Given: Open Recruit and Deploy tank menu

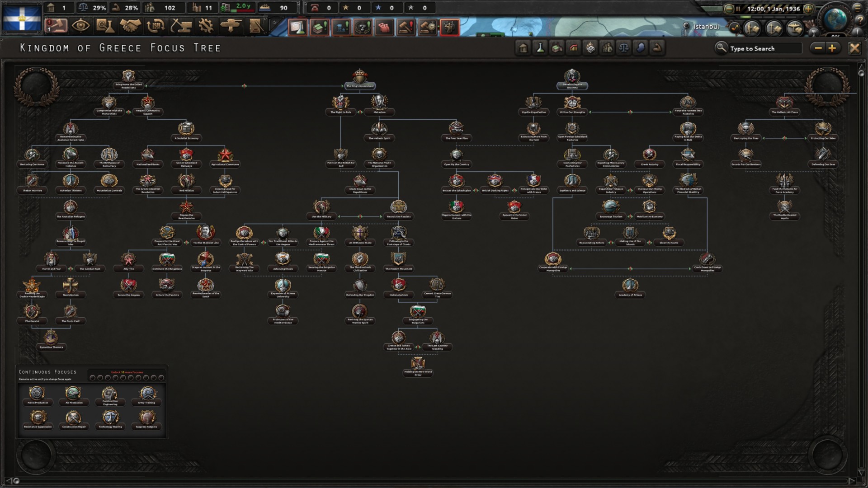Looking at the screenshot, I should [231, 26].
